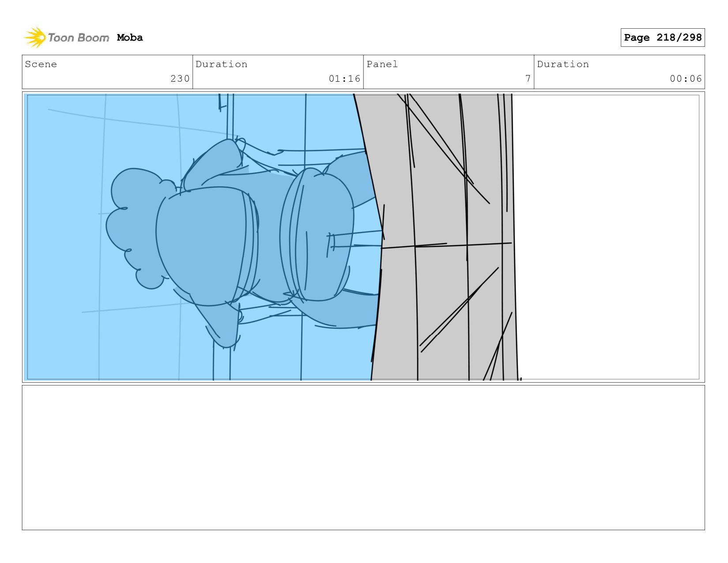Viewport: 728px width, 563px height.
Task: Click the 'Panel' header label
Action: pyautogui.click(x=382, y=64)
